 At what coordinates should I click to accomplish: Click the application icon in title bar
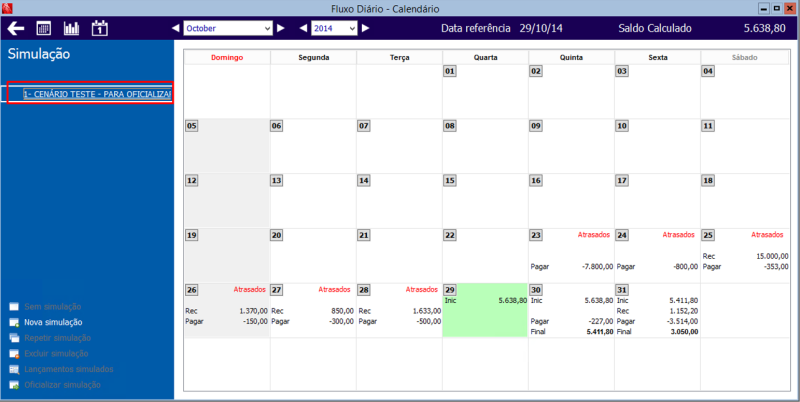tap(7, 9)
